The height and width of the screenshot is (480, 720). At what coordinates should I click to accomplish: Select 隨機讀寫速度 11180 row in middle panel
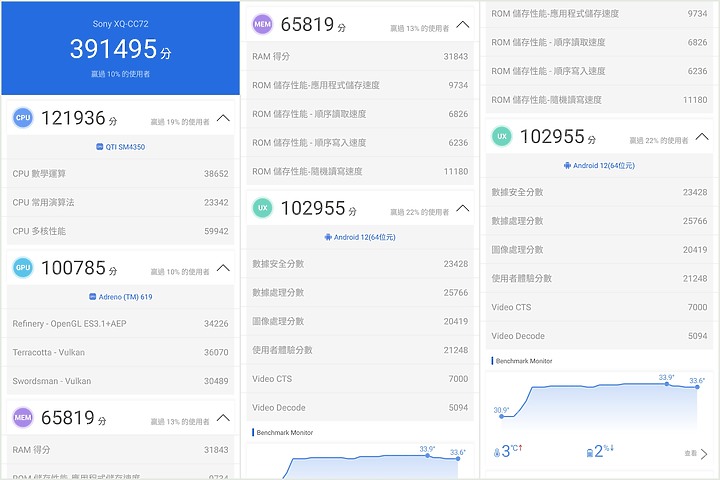click(360, 171)
